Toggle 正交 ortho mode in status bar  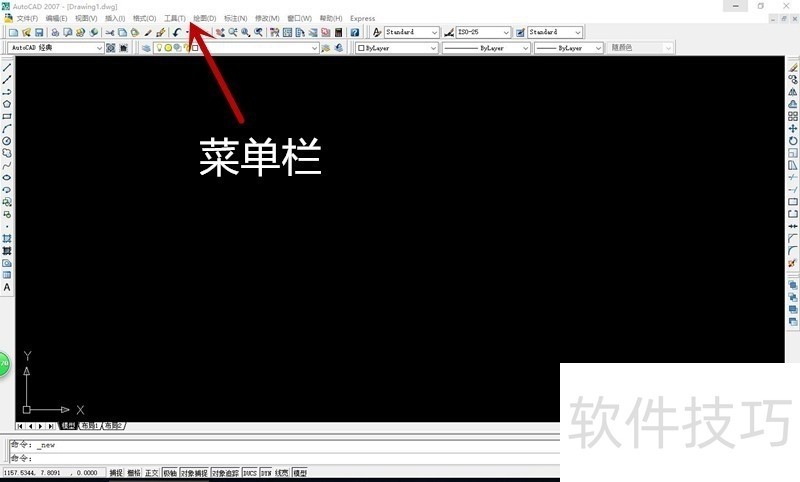[x=152, y=473]
